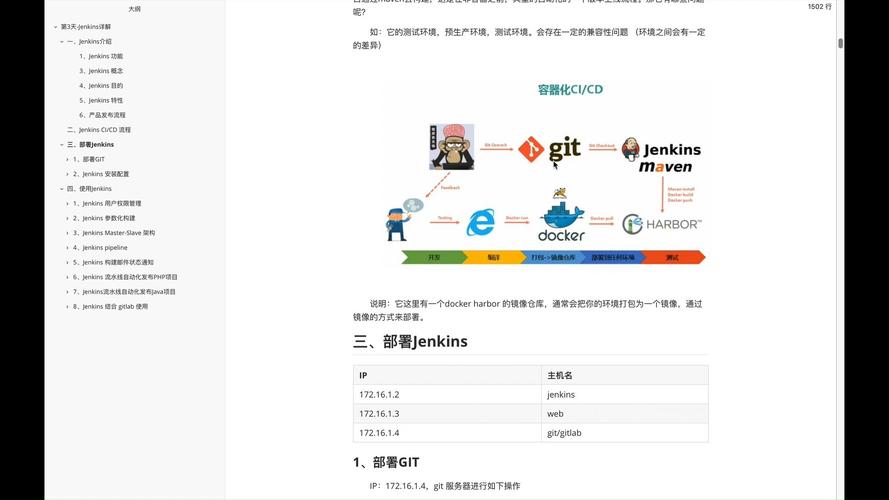The image size is (889, 500).
Task: Open 6、Jenkins 流水线自动化发布PHP项目 outline entry
Action: click(125, 277)
